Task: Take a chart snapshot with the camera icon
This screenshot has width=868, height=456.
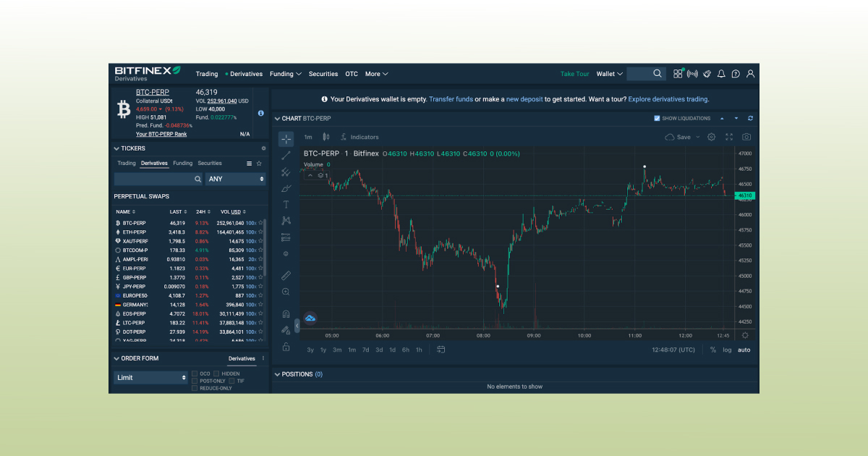Action: coord(746,137)
